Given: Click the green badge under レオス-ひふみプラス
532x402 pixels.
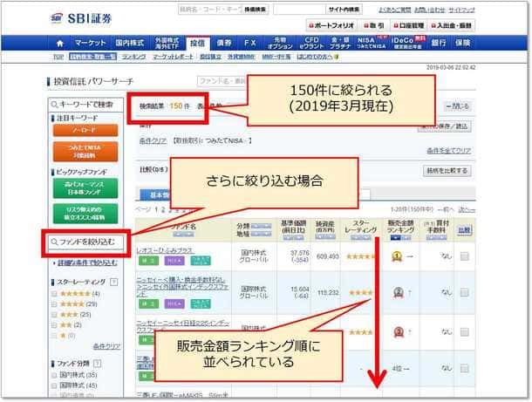Looking at the screenshot, I should pyautogui.click(x=148, y=261).
